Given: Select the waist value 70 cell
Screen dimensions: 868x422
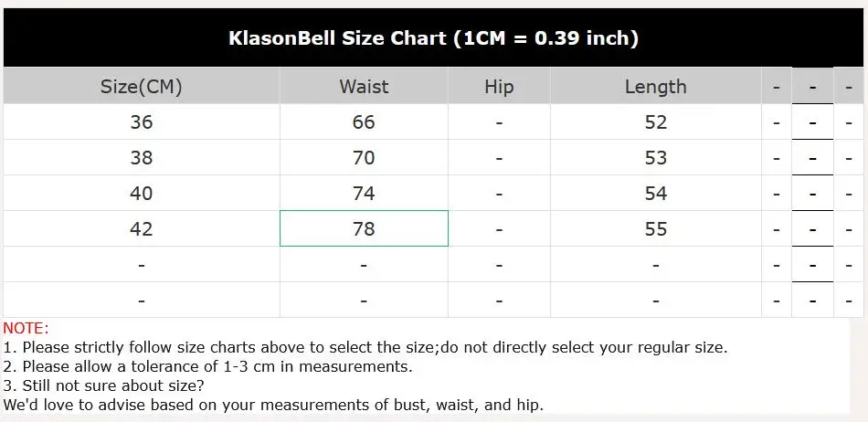Looking at the screenshot, I should pos(364,158).
